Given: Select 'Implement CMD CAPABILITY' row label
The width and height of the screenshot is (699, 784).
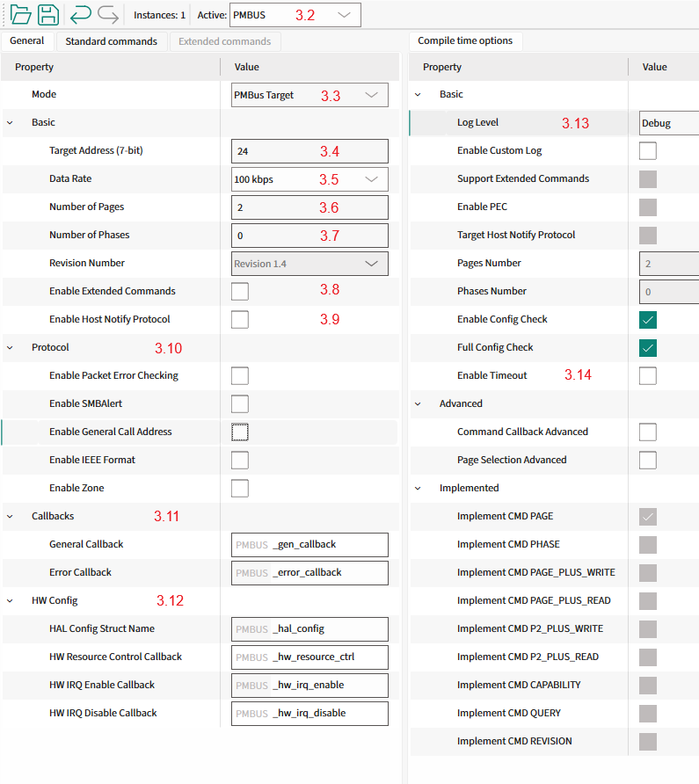Looking at the screenshot, I should click(x=519, y=685).
